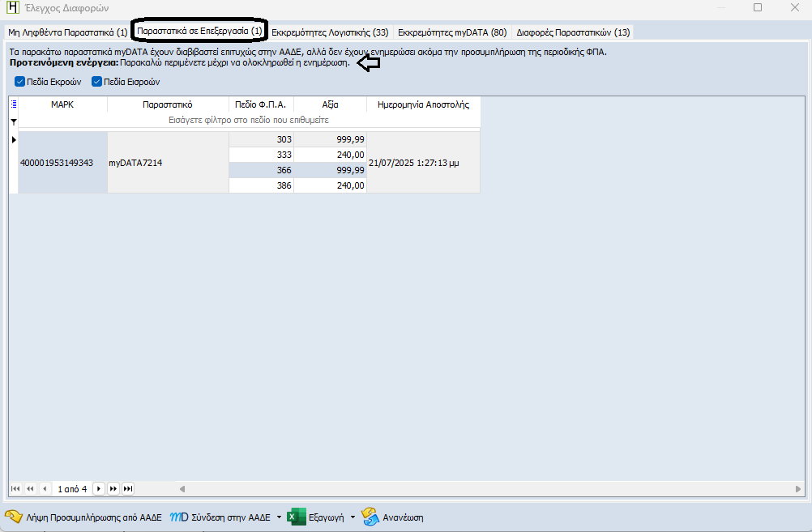Expand the Σύνδεση στην ΑΑΔΕ dropdown arrow

[x=279, y=517]
